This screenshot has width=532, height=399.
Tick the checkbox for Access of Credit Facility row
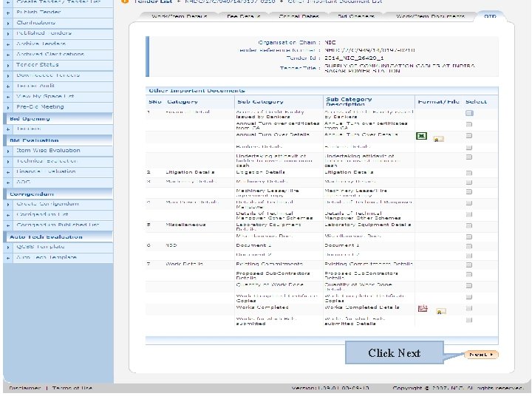(x=469, y=113)
